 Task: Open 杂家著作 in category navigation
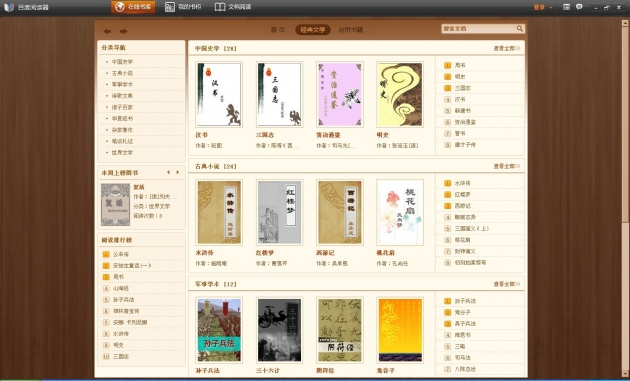(122, 130)
